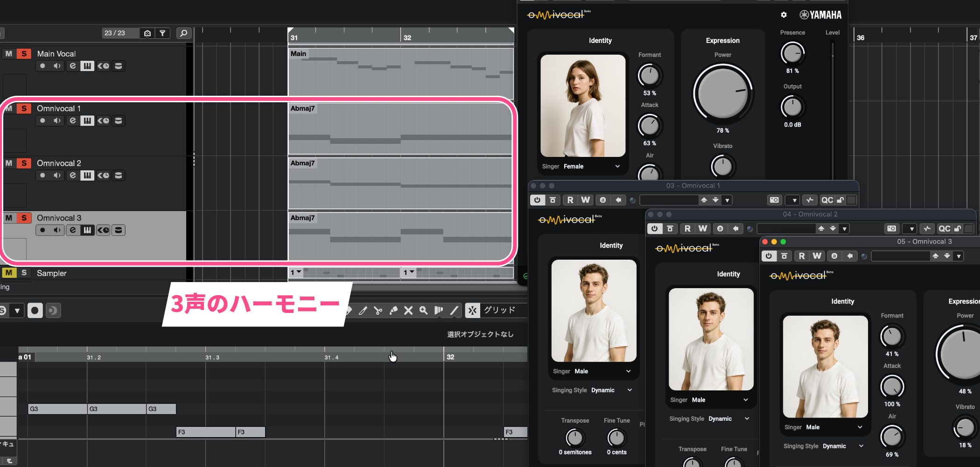Take snapshot with camera icon in Omnivocal 1 window
This screenshot has width=980, height=467.
[774, 200]
